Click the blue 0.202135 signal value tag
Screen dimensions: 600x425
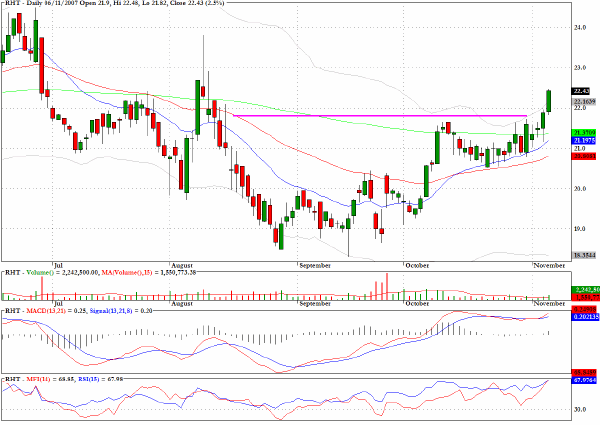point(585,317)
